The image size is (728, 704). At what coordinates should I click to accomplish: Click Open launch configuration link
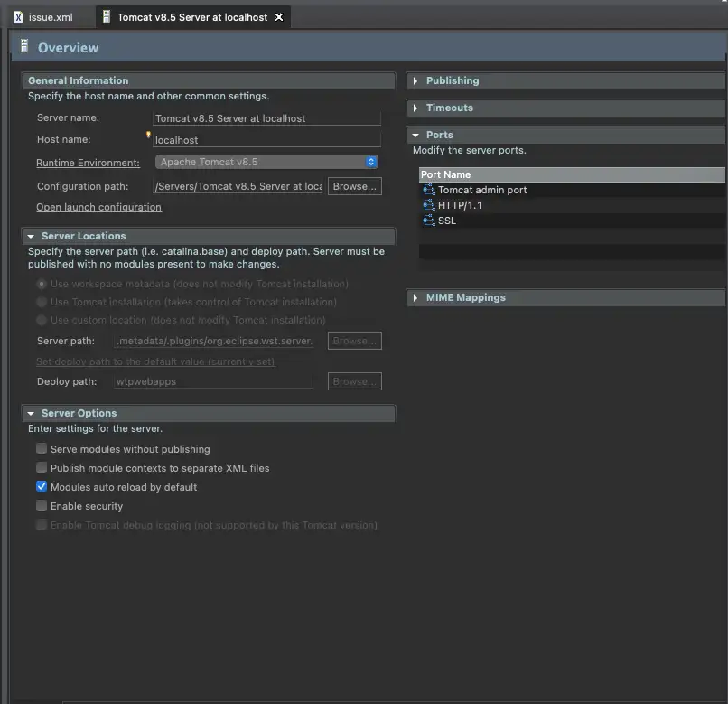click(x=98, y=207)
